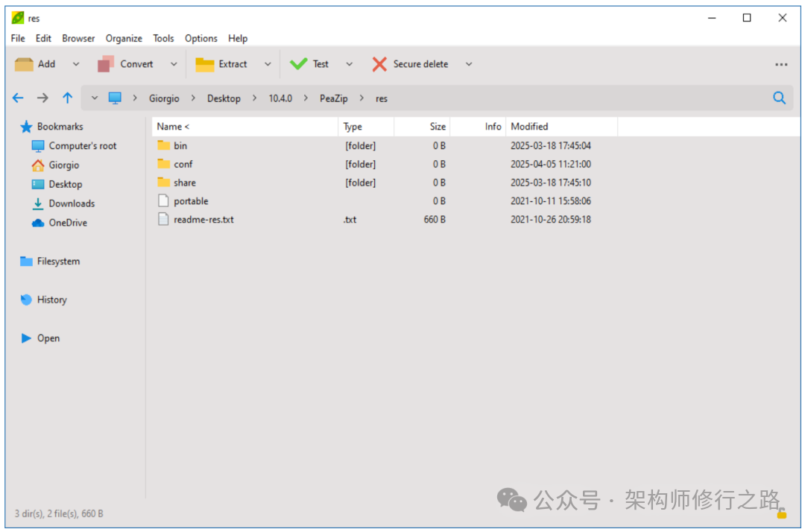
Task: Click the red Secure delete X icon
Action: (x=379, y=64)
